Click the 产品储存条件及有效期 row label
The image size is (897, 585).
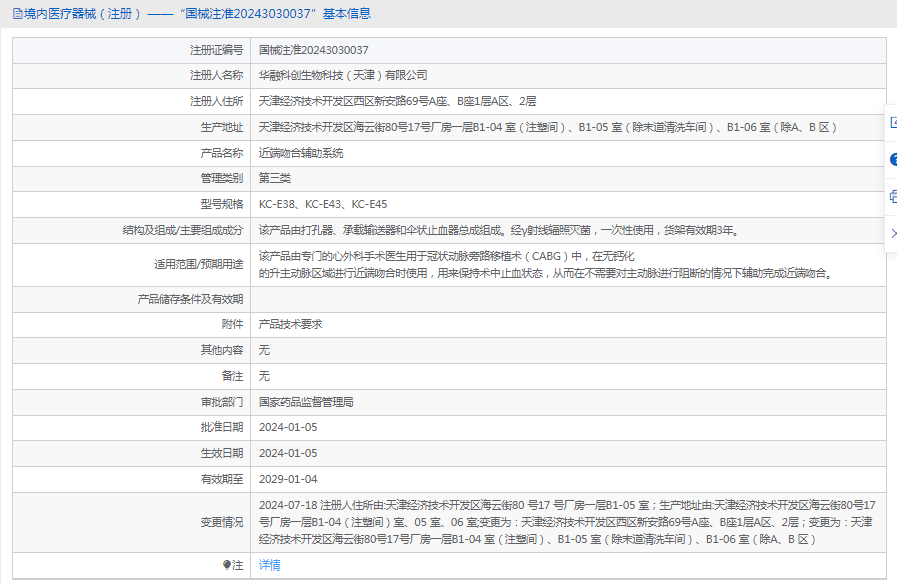point(190,299)
